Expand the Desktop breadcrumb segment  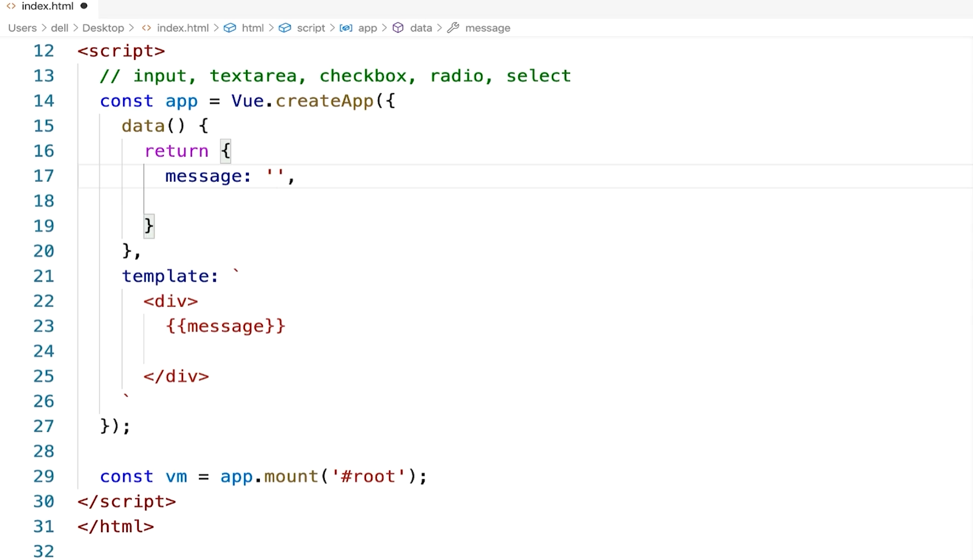click(102, 28)
